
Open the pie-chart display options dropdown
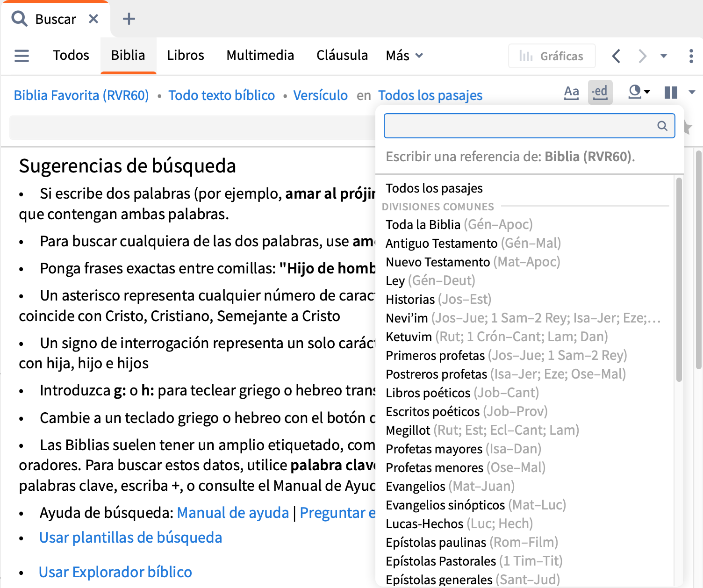tap(639, 92)
